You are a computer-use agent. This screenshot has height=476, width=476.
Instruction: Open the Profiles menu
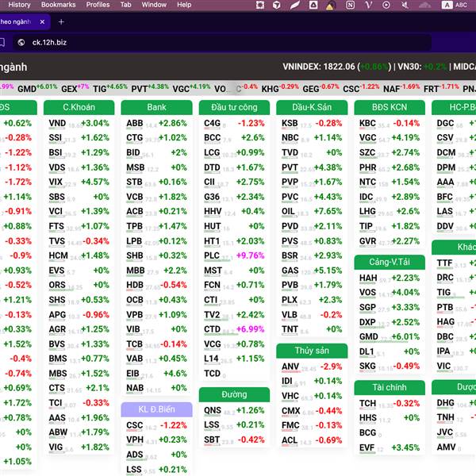pos(98,5)
